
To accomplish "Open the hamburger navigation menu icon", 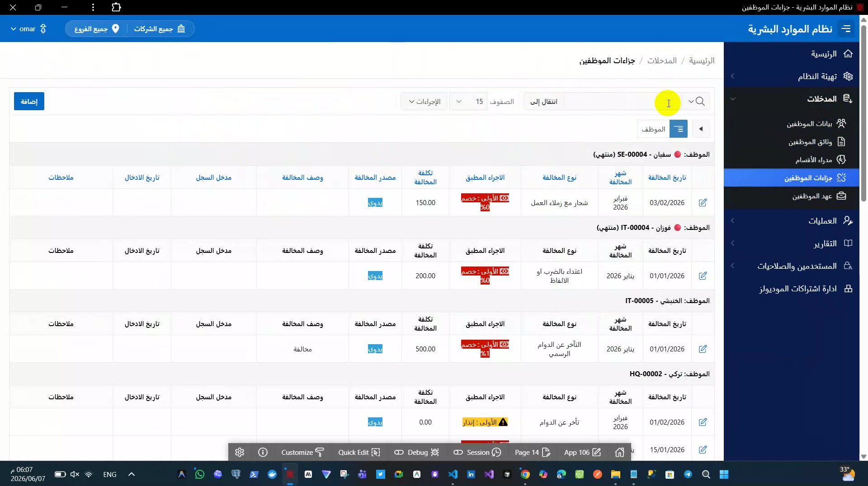I will pyautogui.click(x=846, y=29).
